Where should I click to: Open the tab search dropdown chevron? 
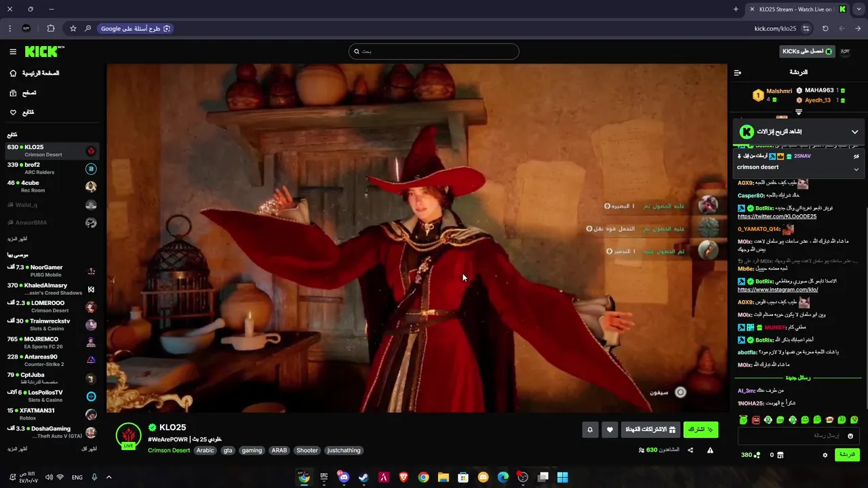[859, 9]
